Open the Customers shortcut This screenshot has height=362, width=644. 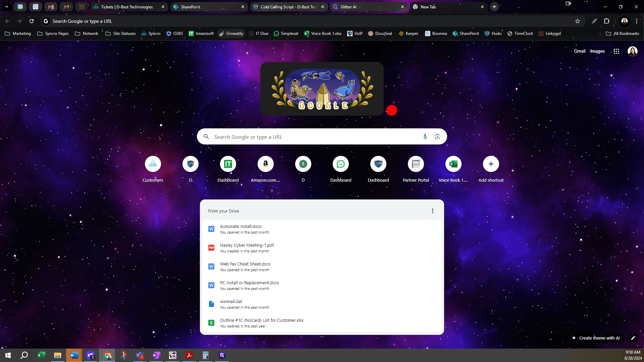153,169
